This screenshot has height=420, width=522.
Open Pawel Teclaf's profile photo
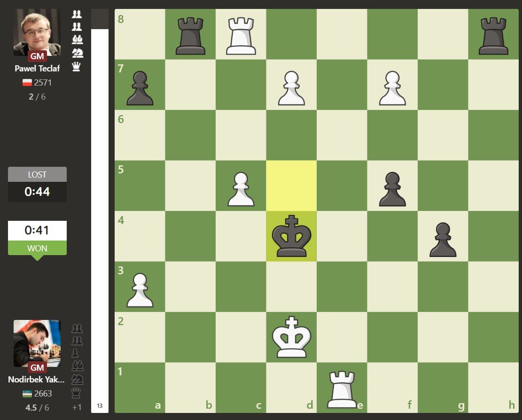click(x=37, y=32)
